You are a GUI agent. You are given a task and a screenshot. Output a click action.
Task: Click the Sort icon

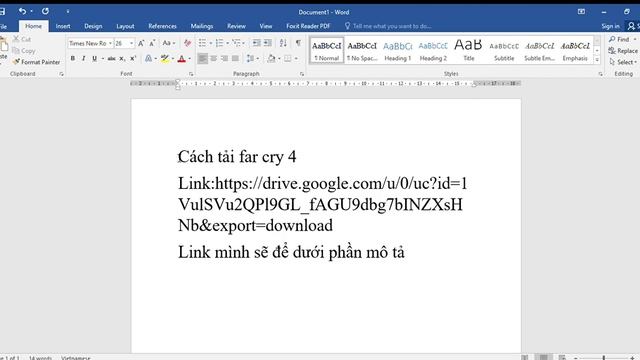pos(283,43)
